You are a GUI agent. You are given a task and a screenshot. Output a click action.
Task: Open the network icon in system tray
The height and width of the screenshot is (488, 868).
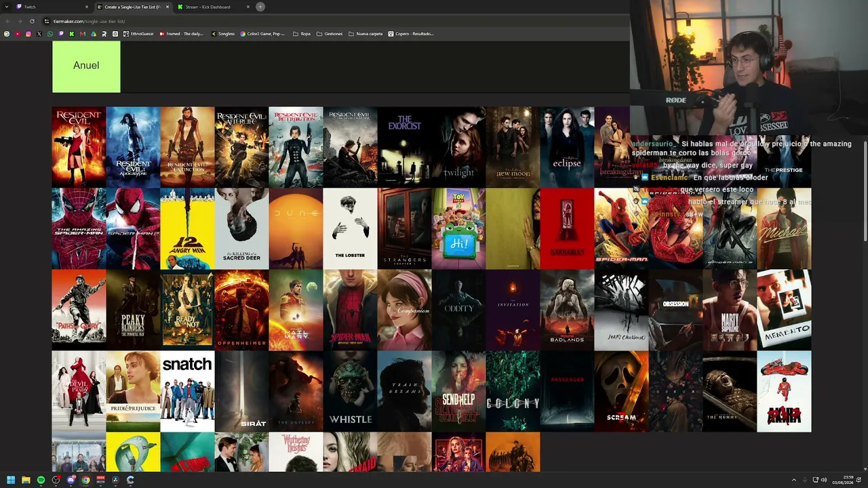click(x=815, y=480)
